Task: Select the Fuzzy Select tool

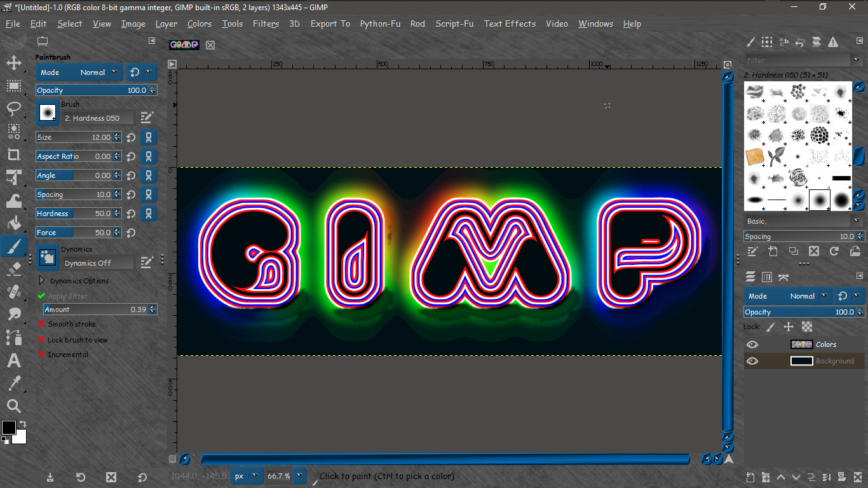Action: (13, 132)
